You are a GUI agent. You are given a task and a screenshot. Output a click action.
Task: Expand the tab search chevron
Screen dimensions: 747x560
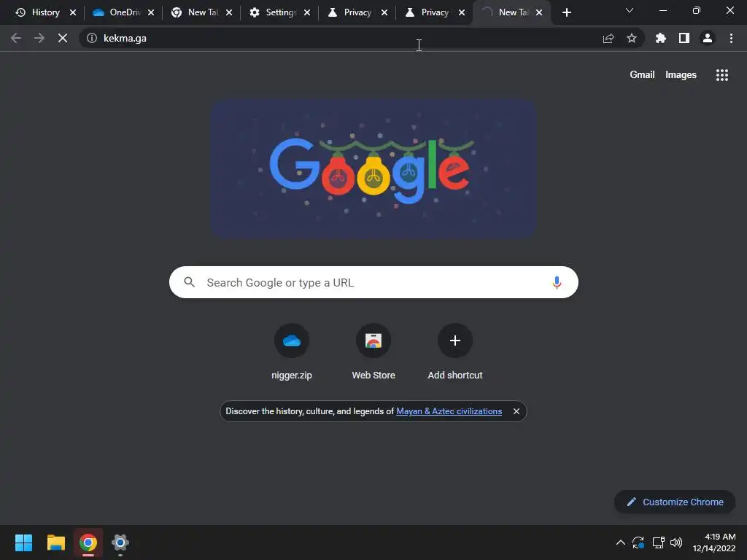[x=630, y=10]
